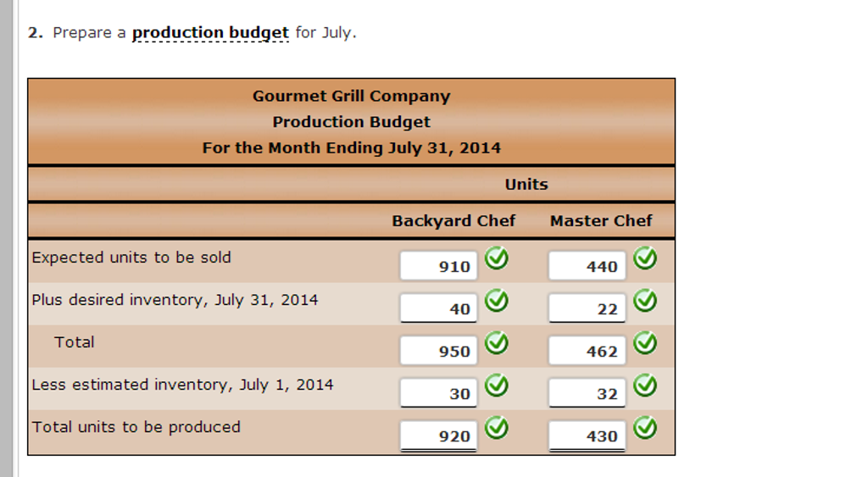Click checkmark beside Backyard Chef total 950

coord(497,342)
